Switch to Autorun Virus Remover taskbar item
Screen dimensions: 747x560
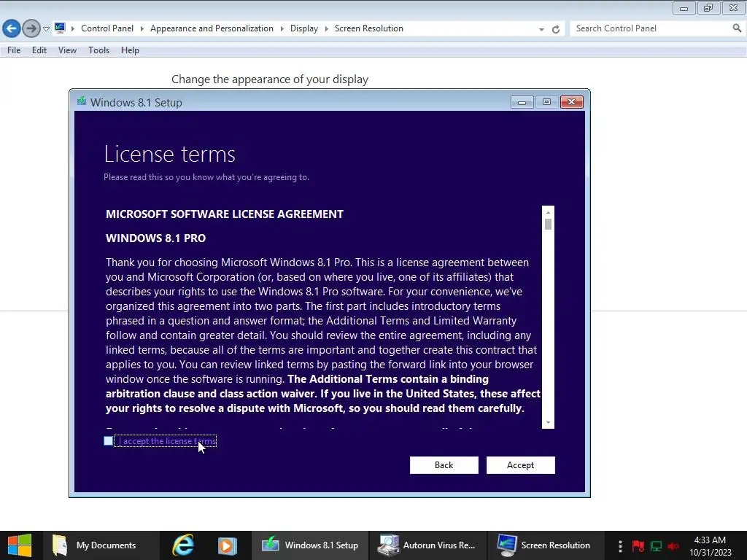[427, 545]
